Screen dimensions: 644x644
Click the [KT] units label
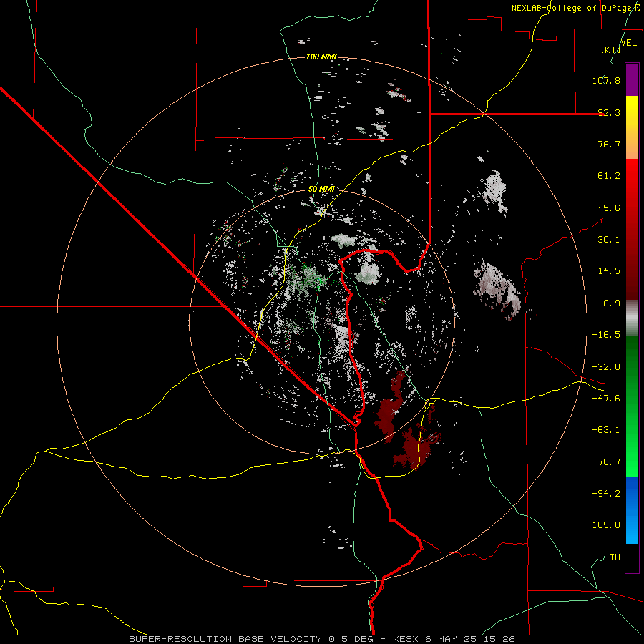pyautogui.click(x=611, y=49)
